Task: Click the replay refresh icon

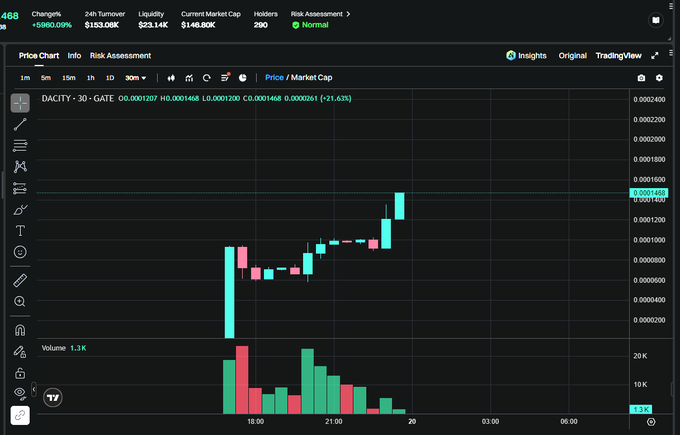Action: [207, 78]
